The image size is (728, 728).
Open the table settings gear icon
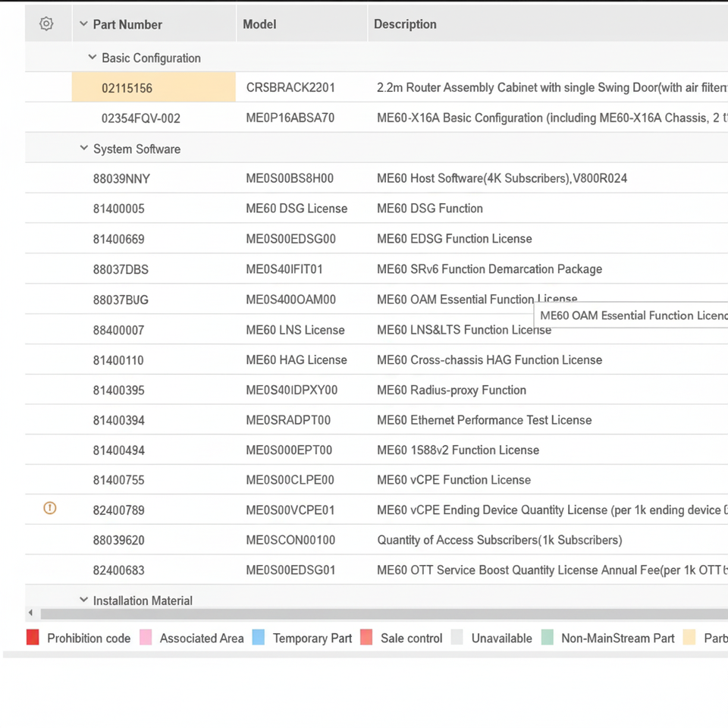pyautogui.click(x=46, y=24)
